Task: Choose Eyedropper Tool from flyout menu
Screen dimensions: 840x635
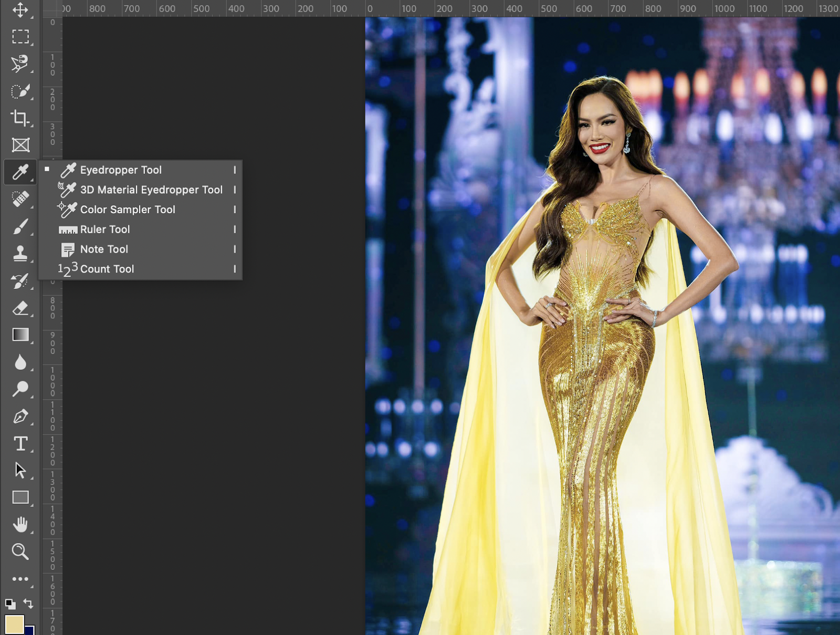Action: tap(141, 170)
